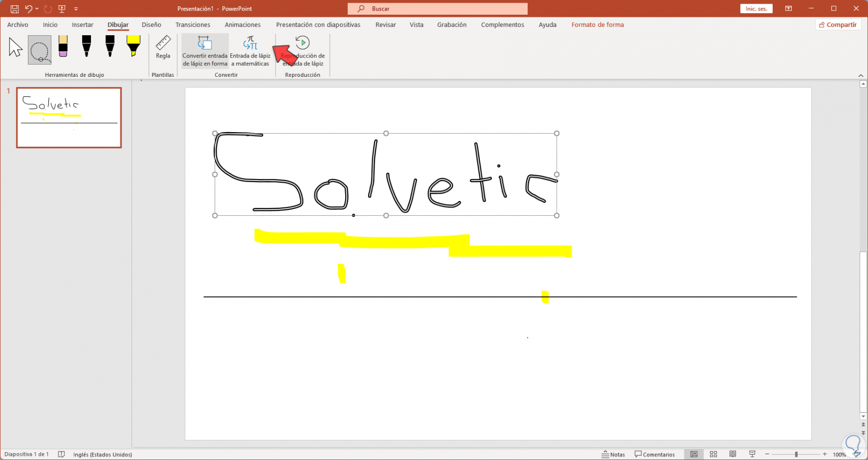Switch to Normal view in the status bar
Viewport: 868px width, 460px height.
[694, 454]
